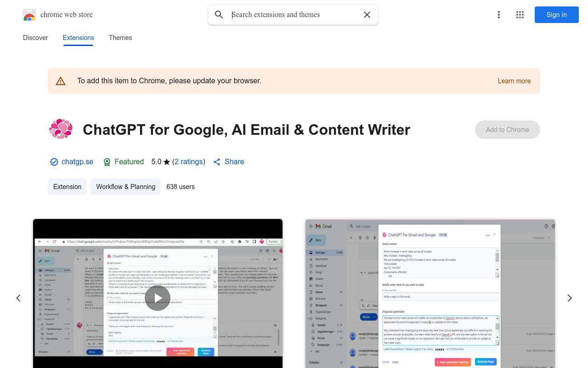Go to the Discover tab
The height and width of the screenshot is (368, 588).
click(x=35, y=38)
